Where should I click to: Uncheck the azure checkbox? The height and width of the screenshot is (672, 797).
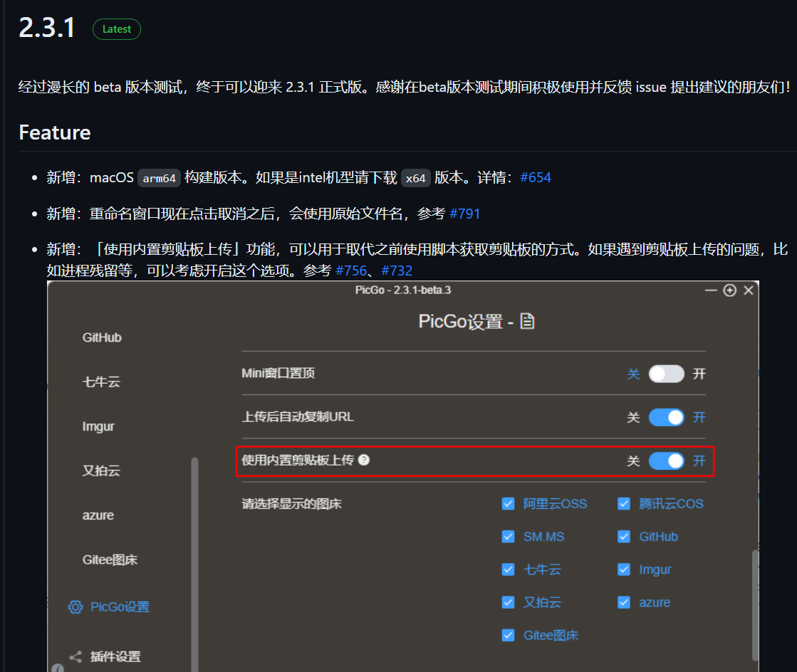tap(624, 602)
